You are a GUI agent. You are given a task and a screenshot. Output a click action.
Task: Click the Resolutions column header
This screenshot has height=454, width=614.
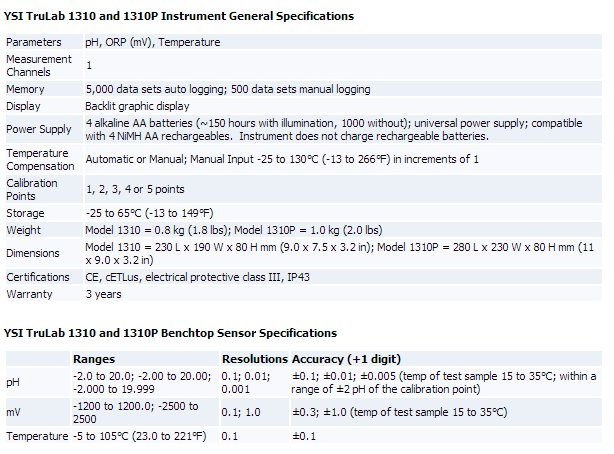pos(254,358)
